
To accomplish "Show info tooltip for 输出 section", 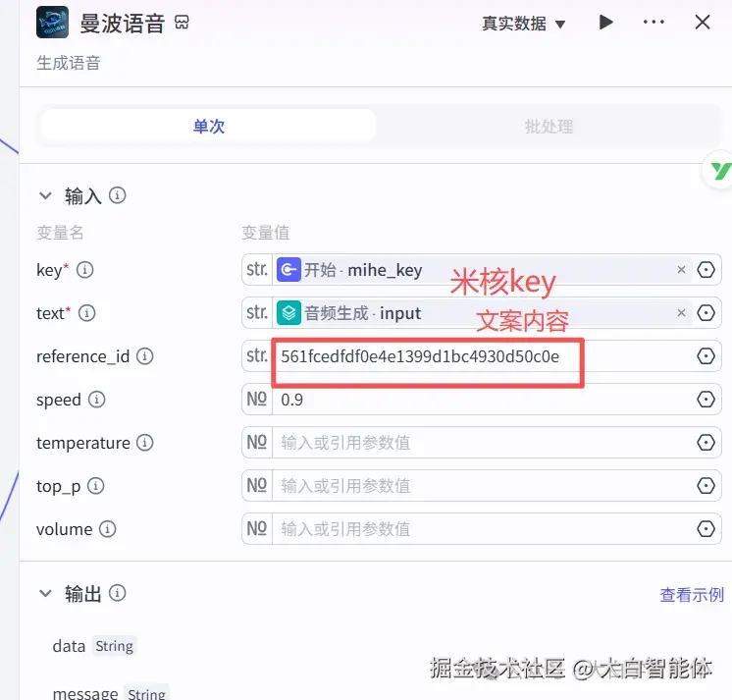I will [117, 593].
